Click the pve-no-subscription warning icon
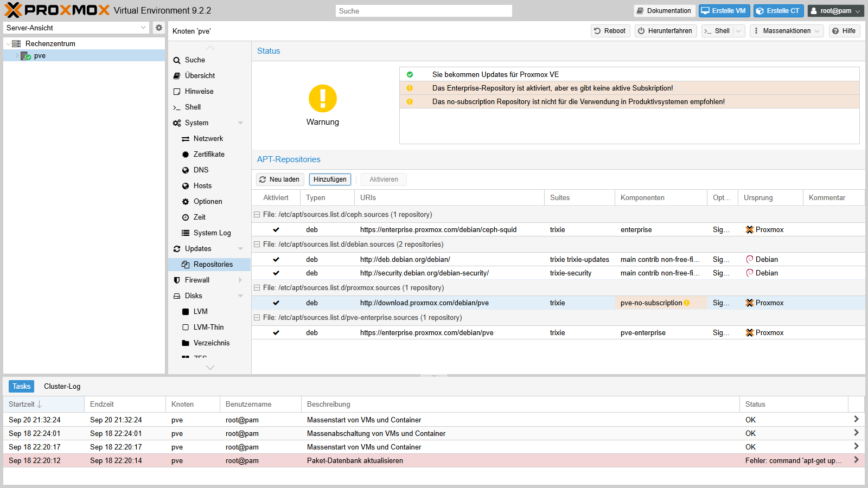The image size is (868, 488). coord(687,303)
